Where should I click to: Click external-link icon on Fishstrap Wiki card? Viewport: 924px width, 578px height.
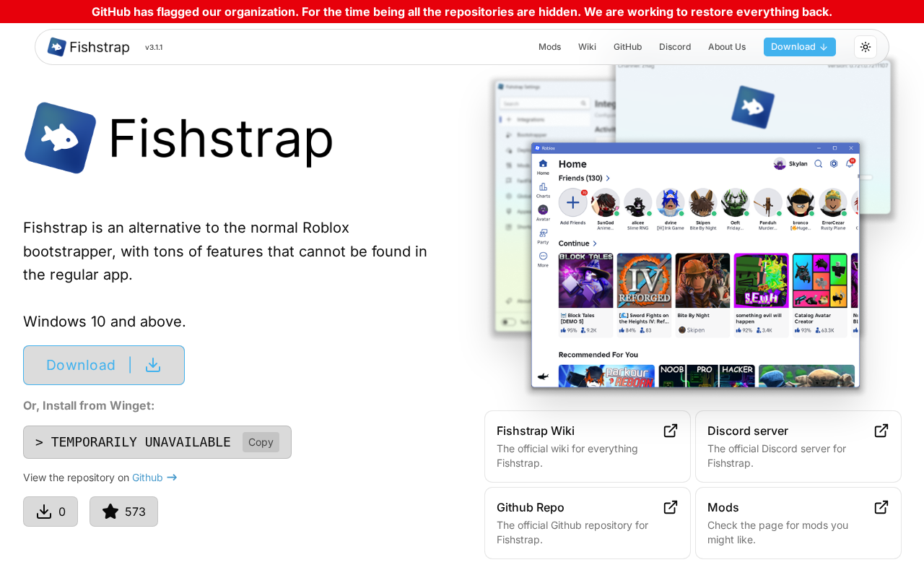(671, 431)
